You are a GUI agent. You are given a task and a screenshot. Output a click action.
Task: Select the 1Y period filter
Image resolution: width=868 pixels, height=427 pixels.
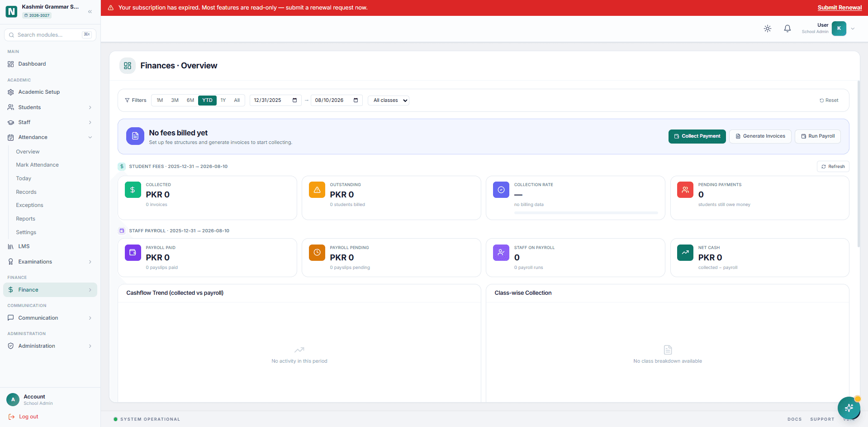point(223,100)
